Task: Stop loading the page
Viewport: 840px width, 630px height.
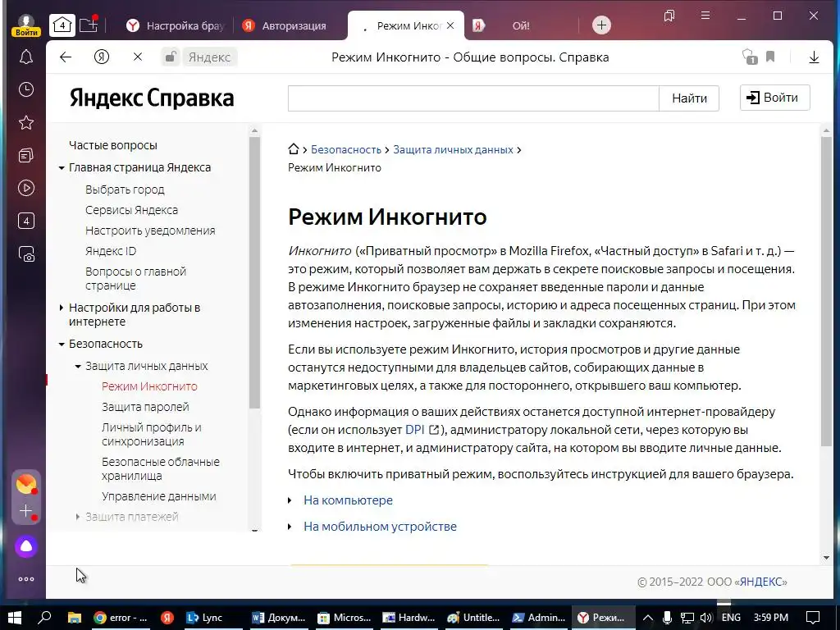Action: 138,57
